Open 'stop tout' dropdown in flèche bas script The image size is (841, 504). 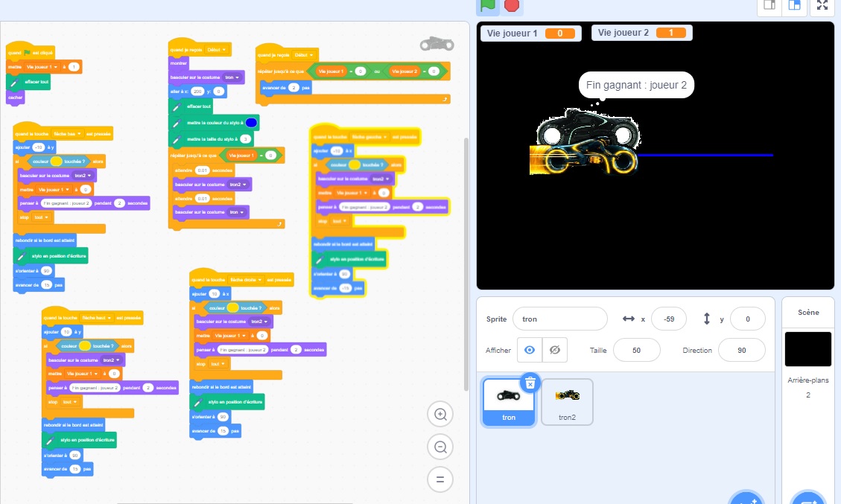[x=41, y=217]
